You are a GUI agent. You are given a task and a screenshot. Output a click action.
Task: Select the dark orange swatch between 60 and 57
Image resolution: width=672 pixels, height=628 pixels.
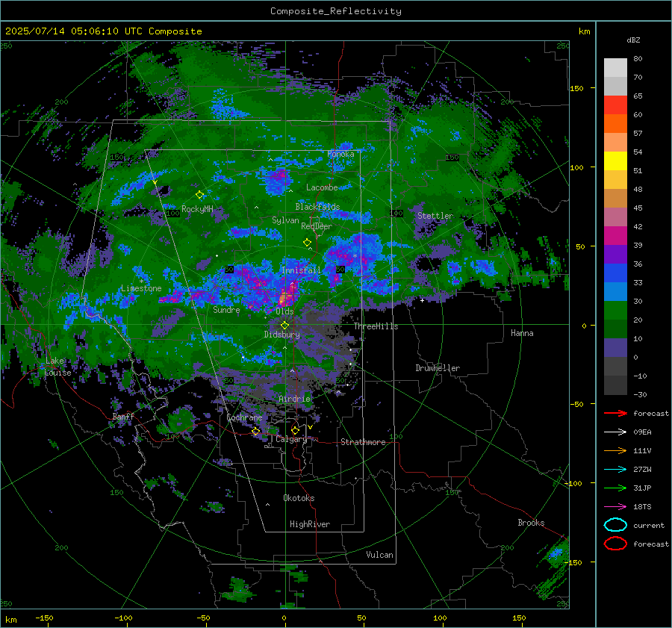(615, 124)
